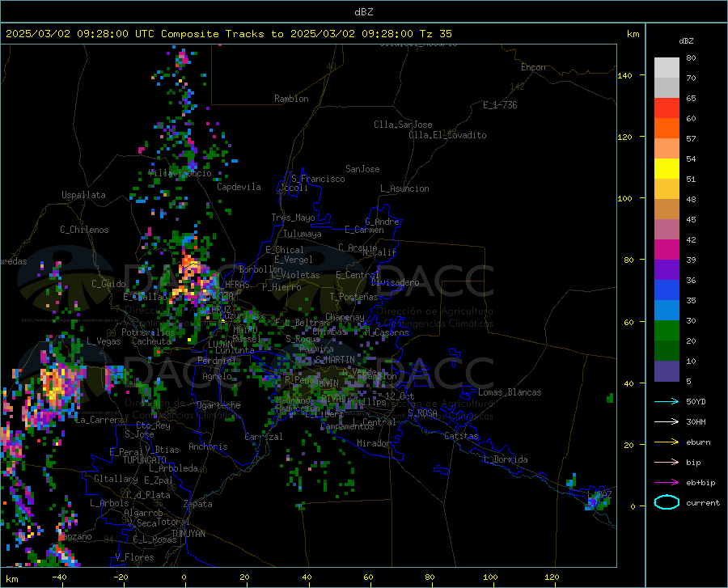Click the Tres_Mayo map label
Image resolution: width=728 pixels, height=588 pixels.
coord(293,218)
